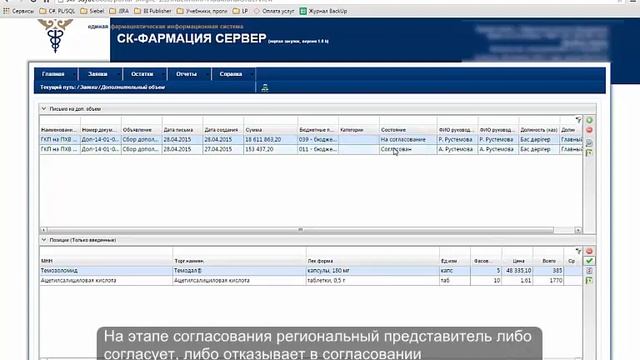Image resolution: width=640 pixels, height=360 pixels.
Task: Open site map icon in navigation bar
Action: coord(265,87)
